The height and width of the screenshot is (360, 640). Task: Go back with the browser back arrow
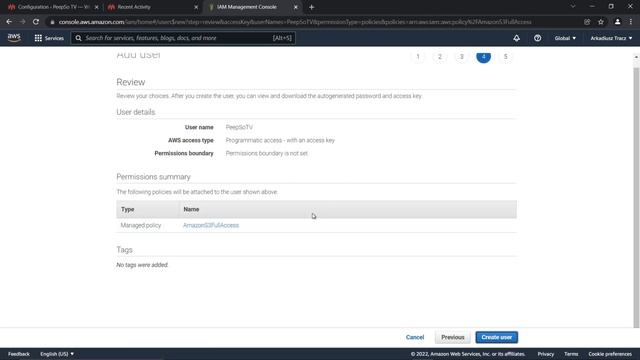(x=9, y=22)
